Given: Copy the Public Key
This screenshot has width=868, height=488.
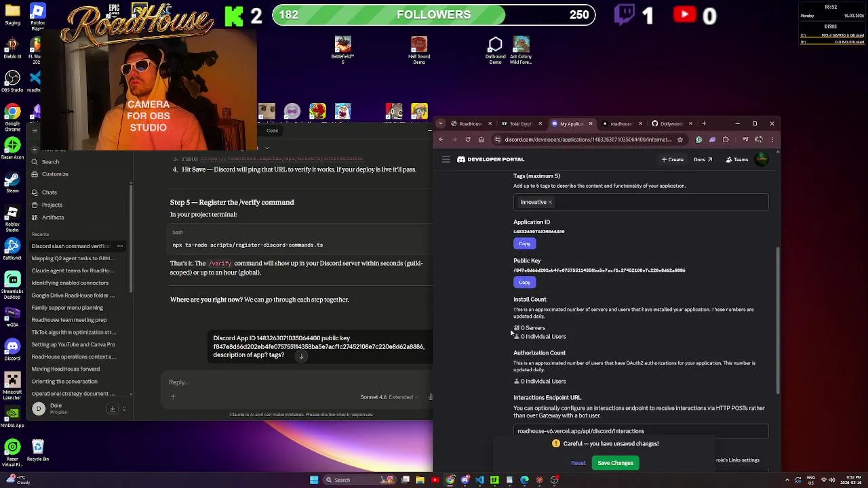Looking at the screenshot, I should tap(524, 282).
